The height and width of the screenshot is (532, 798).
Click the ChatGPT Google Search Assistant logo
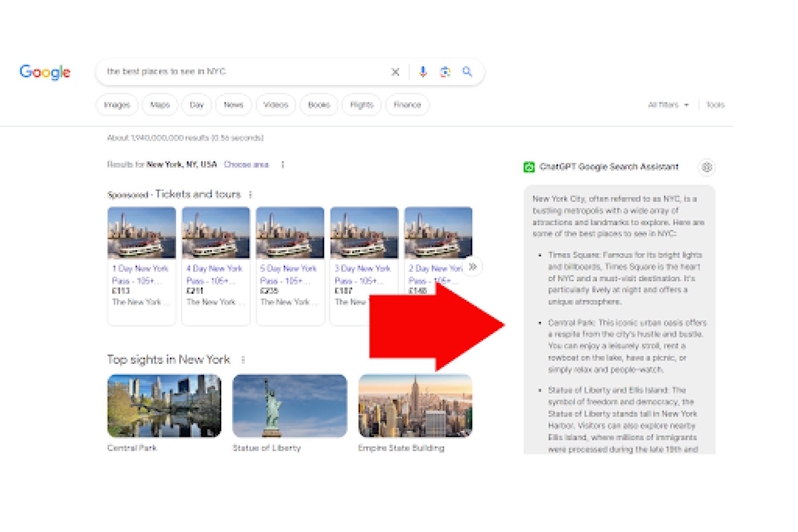(x=529, y=167)
